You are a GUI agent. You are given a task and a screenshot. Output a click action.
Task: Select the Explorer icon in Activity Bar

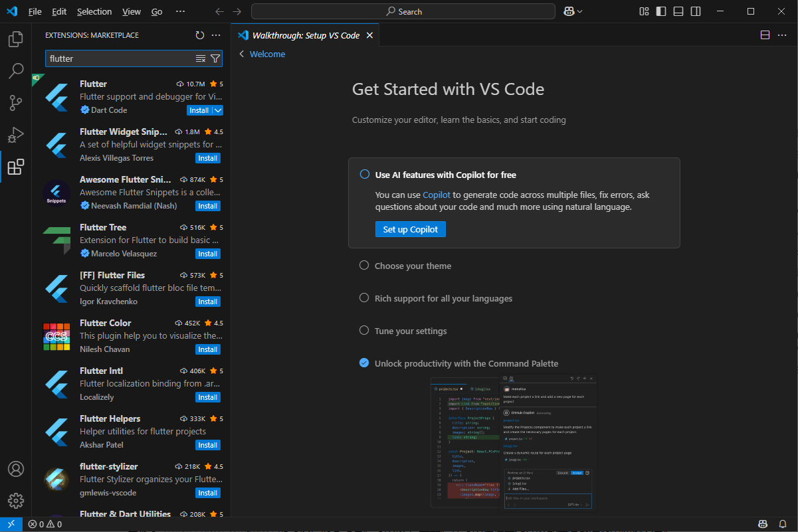pyautogui.click(x=16, y=39)
